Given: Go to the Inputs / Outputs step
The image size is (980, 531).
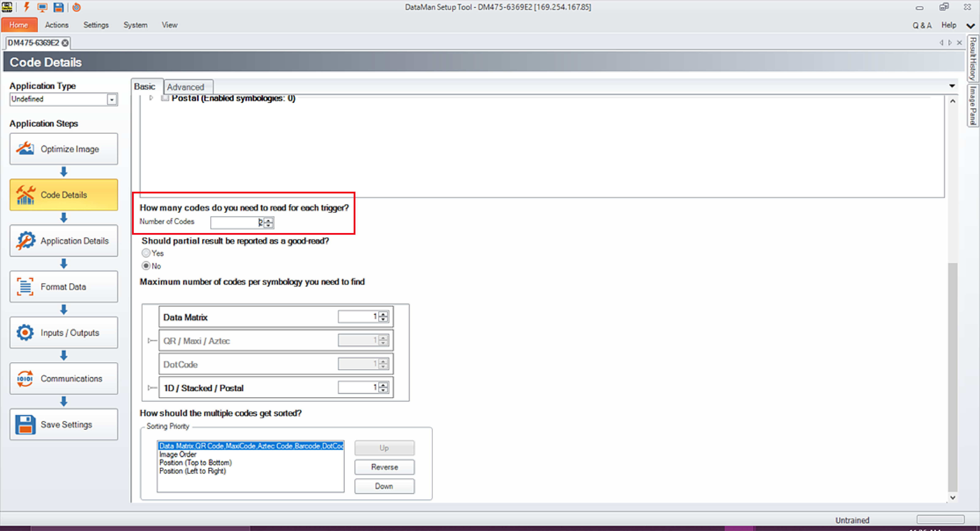Looking at the screenshot, I should (x=64, y=333).
